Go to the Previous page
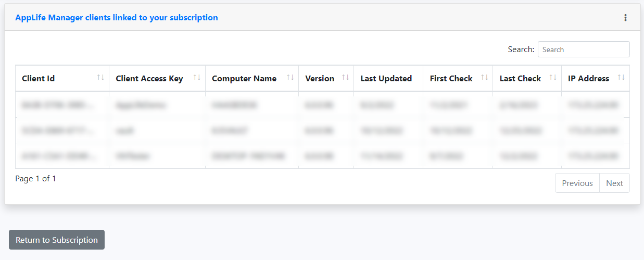The width and height of the screenshot is (644, 260). click(577, 183)
